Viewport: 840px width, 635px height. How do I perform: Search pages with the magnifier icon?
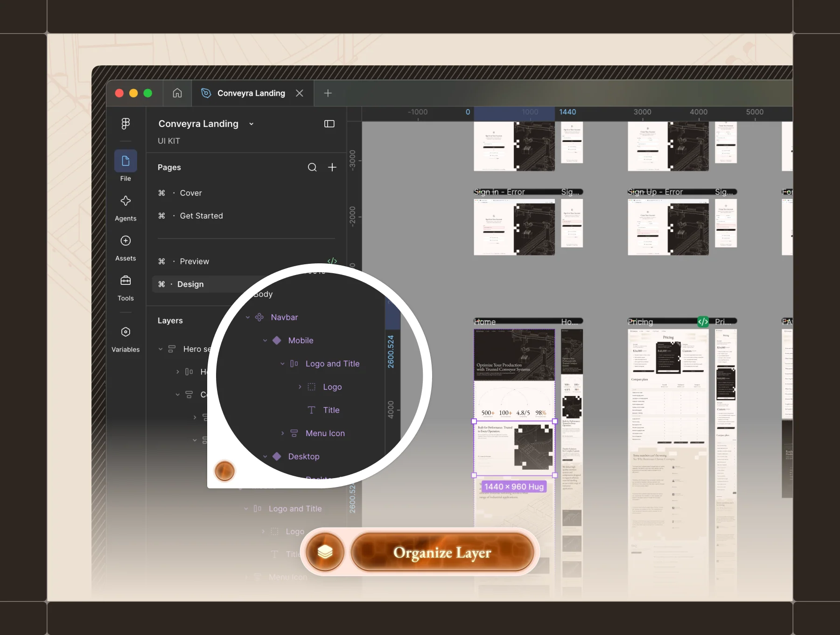312,167
